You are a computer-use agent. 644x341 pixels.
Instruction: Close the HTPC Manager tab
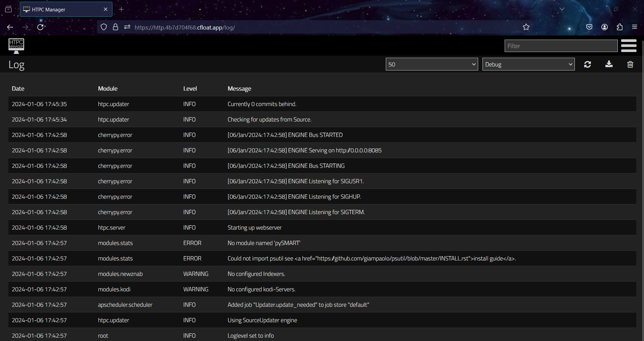pyautogui.click(x=105, y=9)
